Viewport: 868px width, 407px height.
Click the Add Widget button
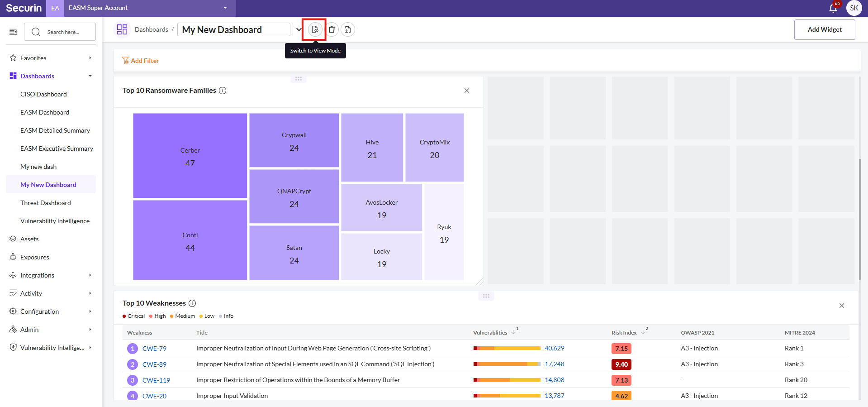point(825,29)
